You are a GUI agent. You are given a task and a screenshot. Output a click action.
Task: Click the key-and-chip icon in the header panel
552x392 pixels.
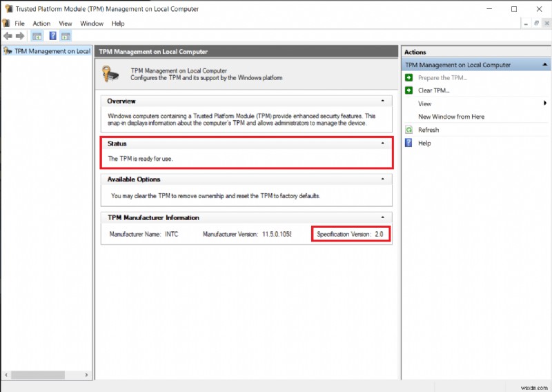pos(110,74)
